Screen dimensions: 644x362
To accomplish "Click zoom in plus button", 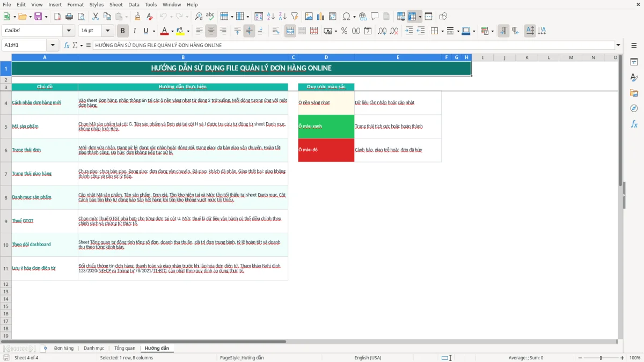I will point(623,358).
